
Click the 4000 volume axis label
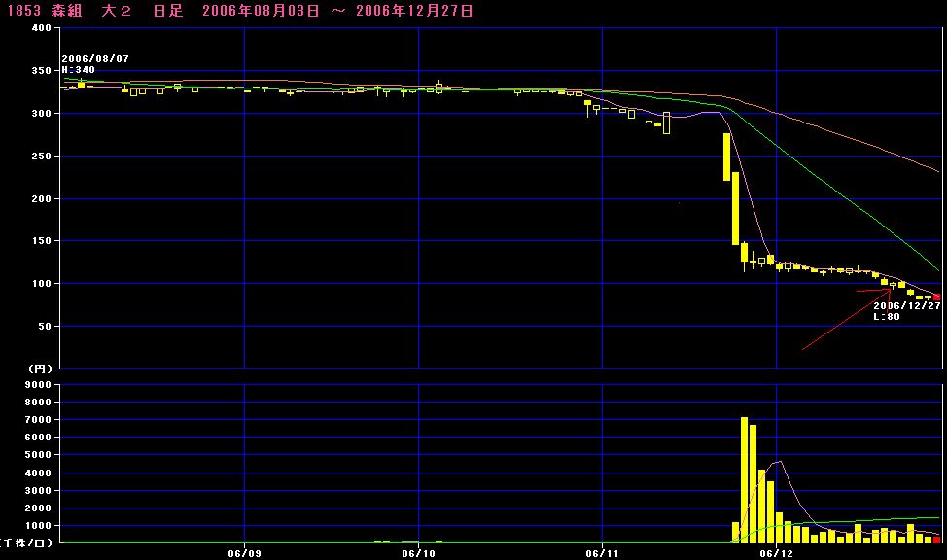click(x=38, y=473)
